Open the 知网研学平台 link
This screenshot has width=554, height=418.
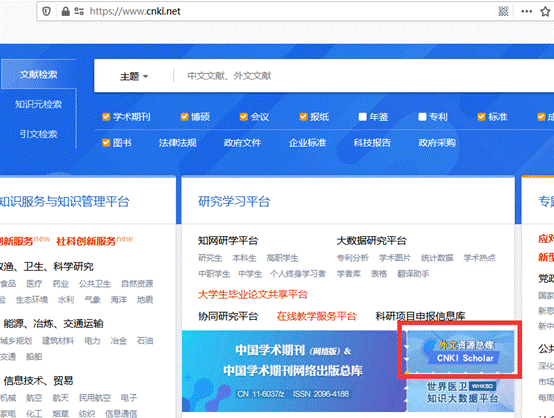coord(228,241)
